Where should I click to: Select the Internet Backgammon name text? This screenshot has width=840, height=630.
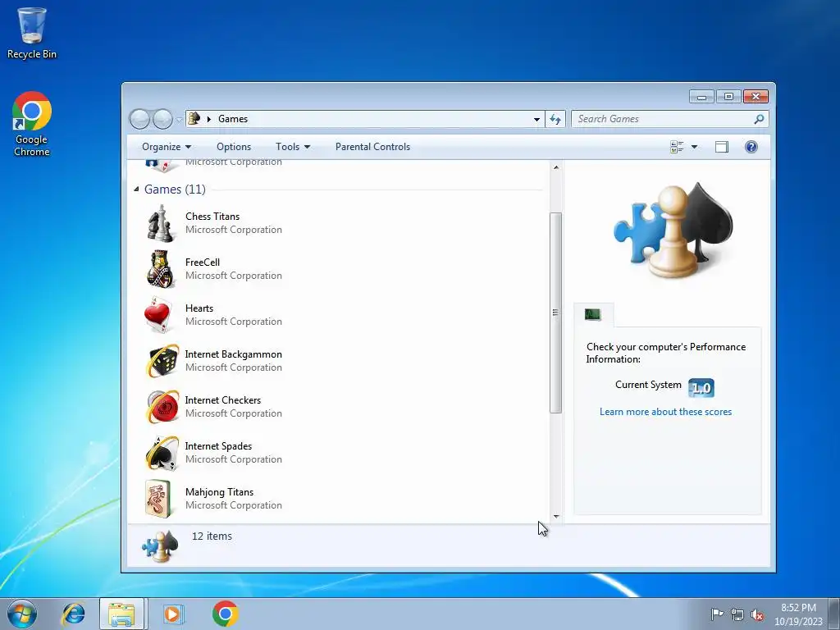(x=234, y=354)
